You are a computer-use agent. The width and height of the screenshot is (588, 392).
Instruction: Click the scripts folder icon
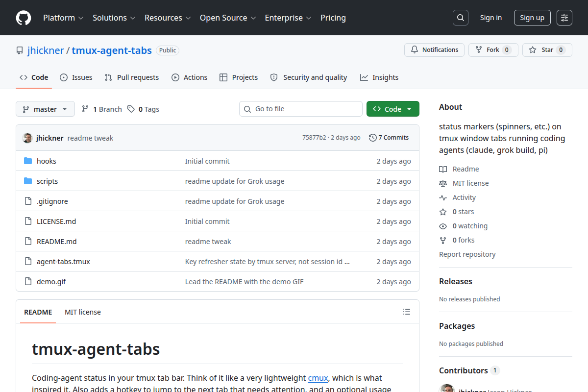pos(28,181)
